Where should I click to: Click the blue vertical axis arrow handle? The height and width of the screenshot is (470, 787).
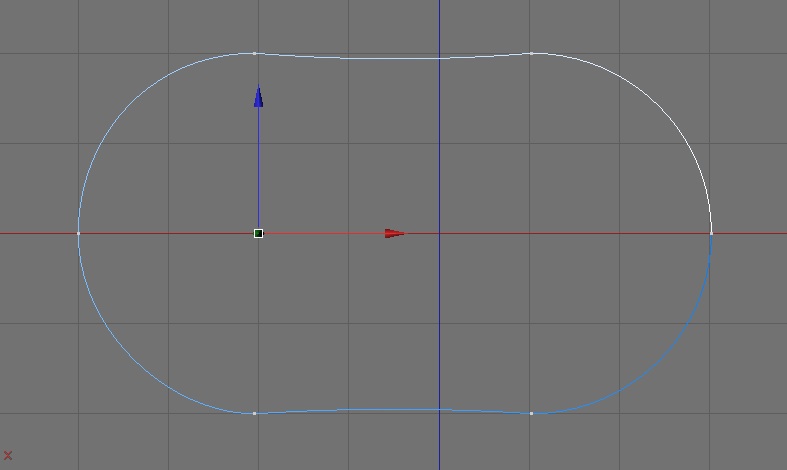[258, 97]
